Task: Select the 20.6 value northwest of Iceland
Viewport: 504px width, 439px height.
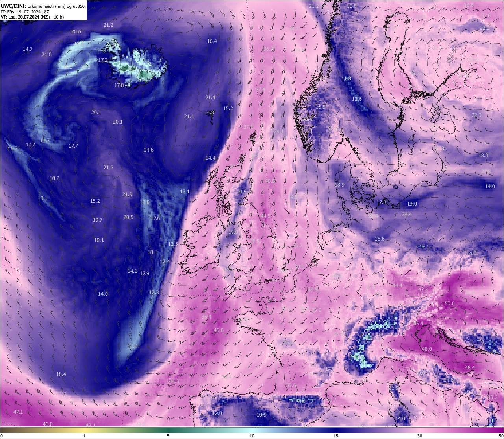Action: pyautogui.click(x=76, y=32)
